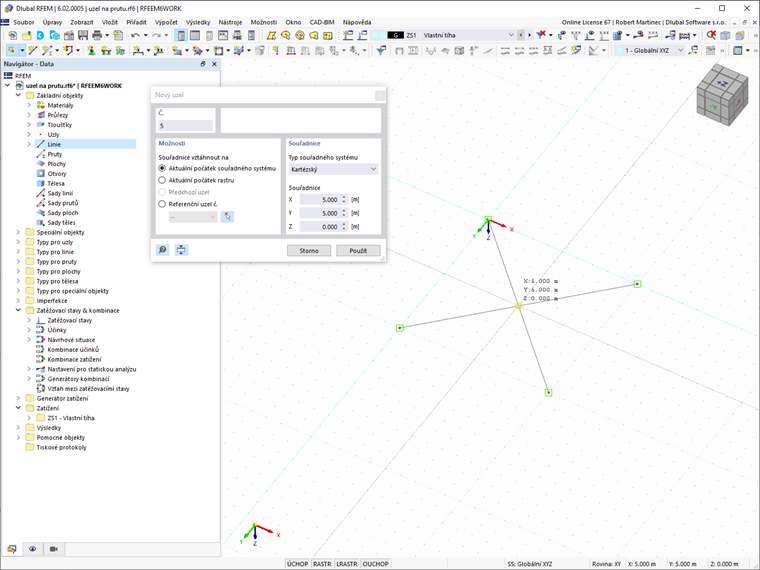This screenshot has height=570, width=760.
Task: Close the Nový uzel dialog
Action: coord(380,95)
